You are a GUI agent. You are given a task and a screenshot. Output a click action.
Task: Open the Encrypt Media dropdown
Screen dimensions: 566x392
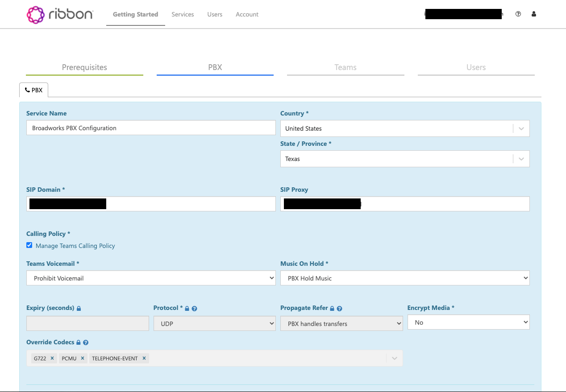(469, 322)
